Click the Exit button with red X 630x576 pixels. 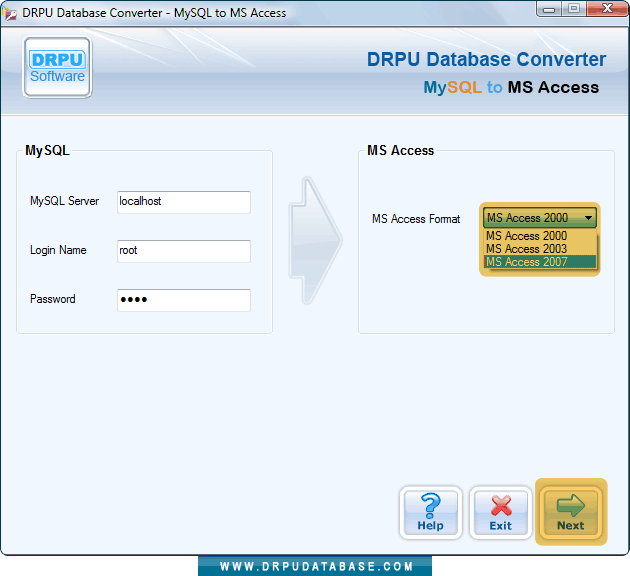point(500,513)
